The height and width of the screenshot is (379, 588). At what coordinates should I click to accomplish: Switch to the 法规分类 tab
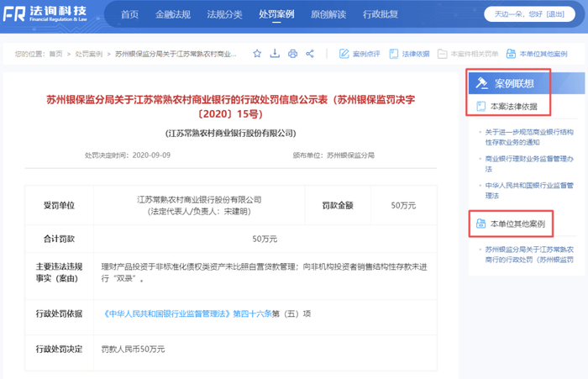pos(224,14)
